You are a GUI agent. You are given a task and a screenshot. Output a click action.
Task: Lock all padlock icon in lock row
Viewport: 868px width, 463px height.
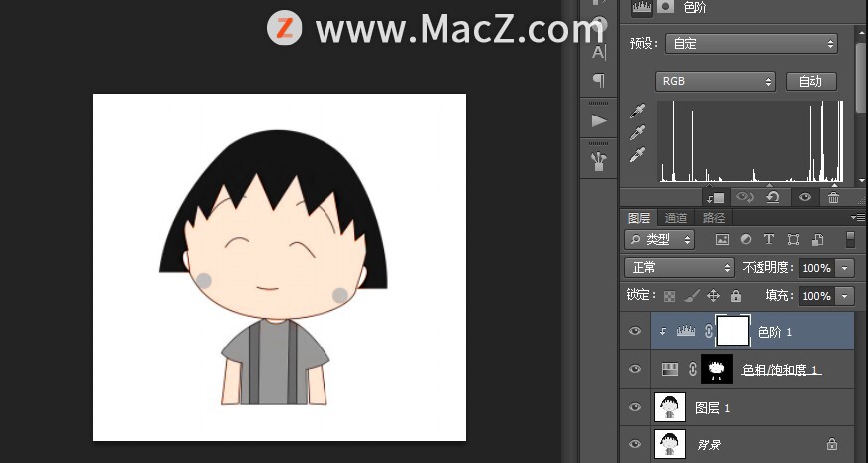[736, 295]
